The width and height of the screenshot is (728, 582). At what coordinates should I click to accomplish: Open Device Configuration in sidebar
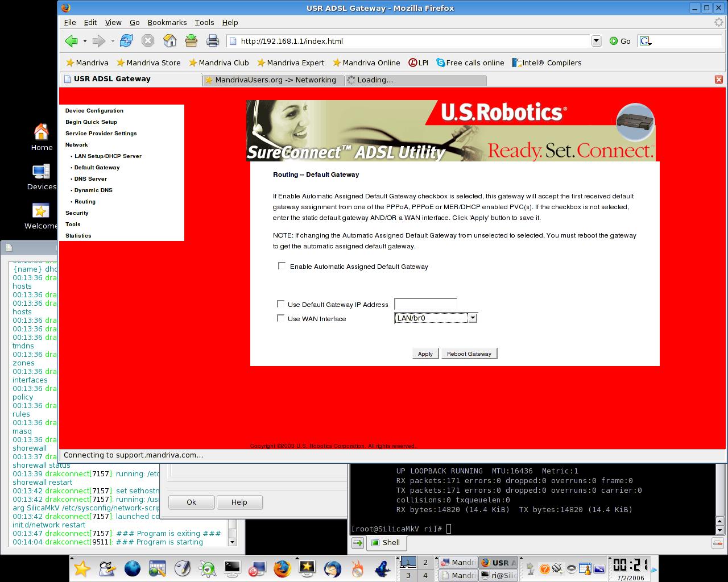(x=94, y=111)
